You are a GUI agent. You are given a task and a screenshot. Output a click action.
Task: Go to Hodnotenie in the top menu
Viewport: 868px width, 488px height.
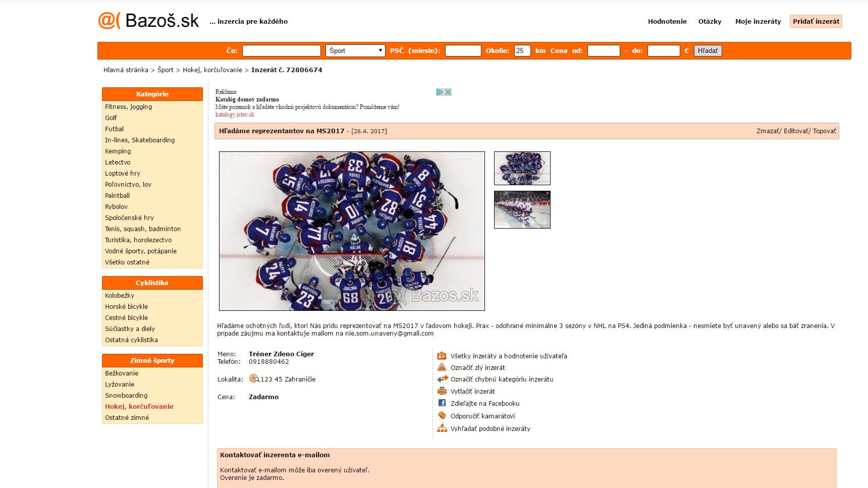pos(667,21)
